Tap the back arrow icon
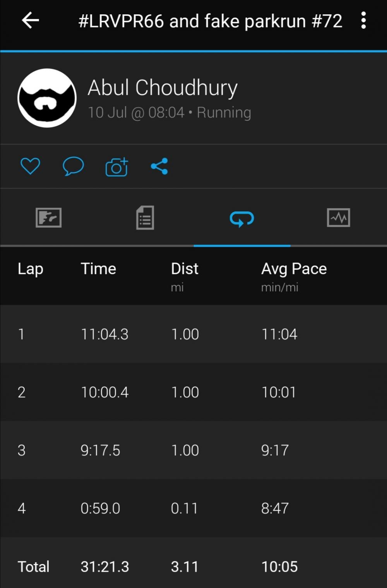The height and width of the screenshot is (588, 387). coord(31,20)
